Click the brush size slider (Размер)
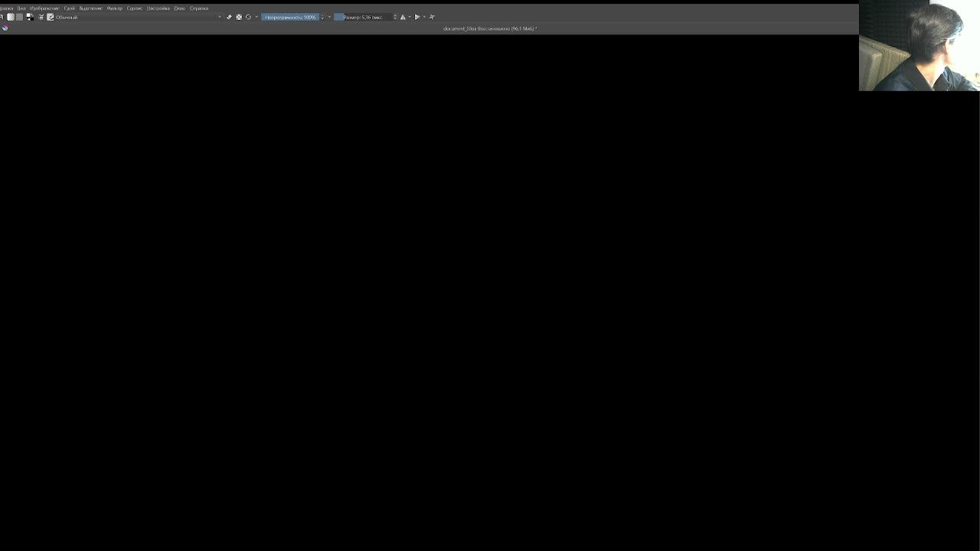 pos(364,17)
